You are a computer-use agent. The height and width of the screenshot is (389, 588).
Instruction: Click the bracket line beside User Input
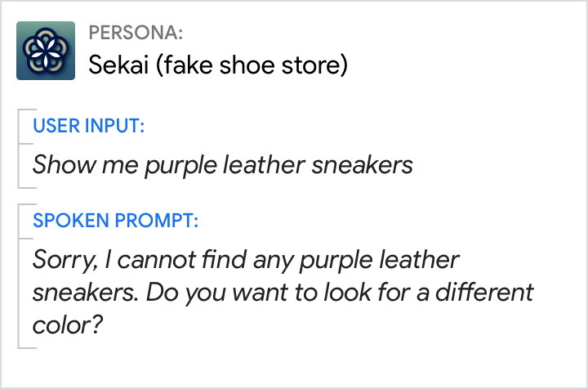19,147
